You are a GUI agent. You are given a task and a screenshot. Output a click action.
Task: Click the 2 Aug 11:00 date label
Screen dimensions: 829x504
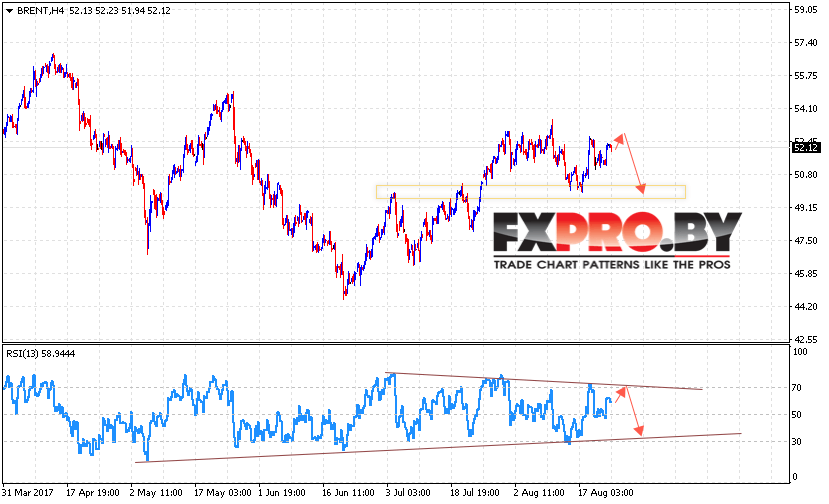click(539, 492)
